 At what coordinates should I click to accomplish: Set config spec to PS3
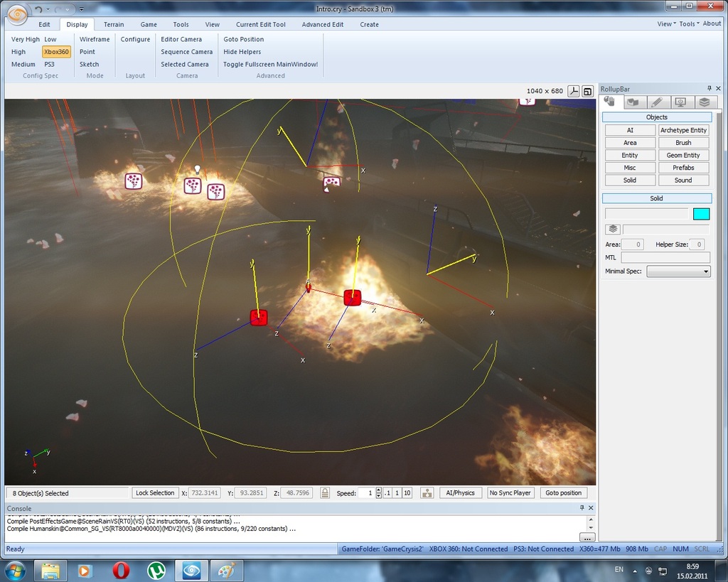tap(49, 65)
